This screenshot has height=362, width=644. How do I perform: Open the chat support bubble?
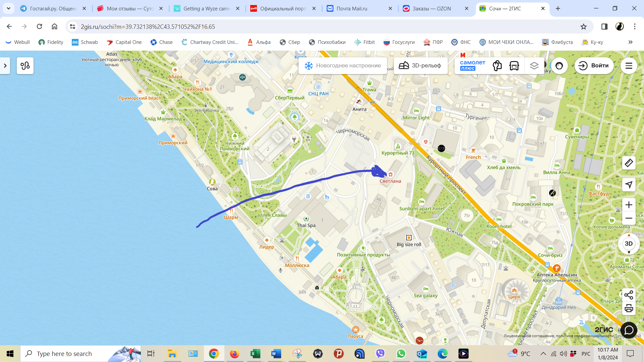(629, 330)
